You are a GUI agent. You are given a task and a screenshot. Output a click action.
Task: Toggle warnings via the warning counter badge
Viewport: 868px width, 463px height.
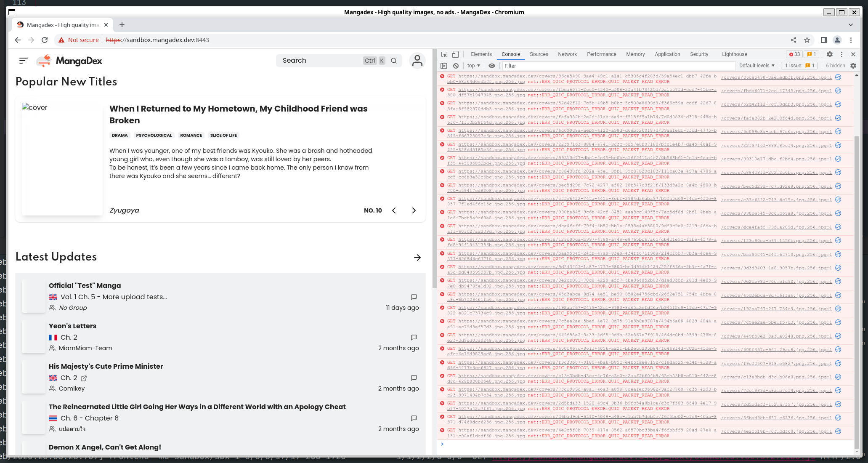812,54
